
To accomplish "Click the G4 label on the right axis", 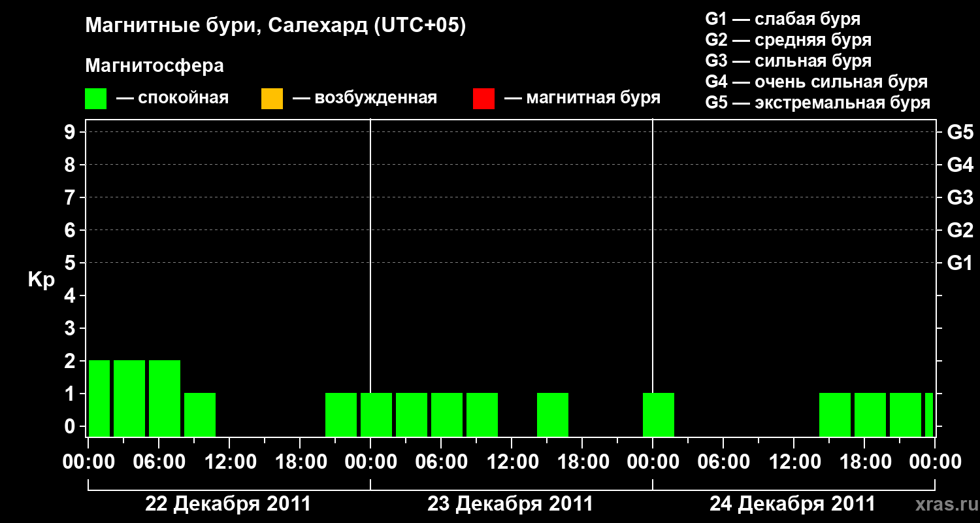I will click(960, 165).
